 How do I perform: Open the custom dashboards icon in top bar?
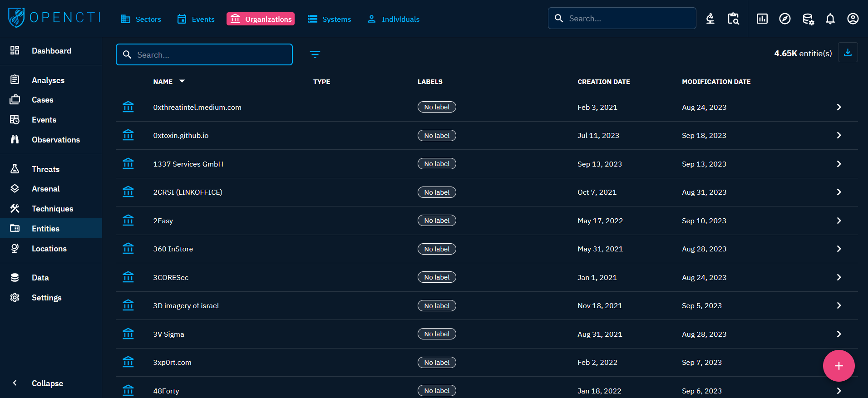[762, 19]
